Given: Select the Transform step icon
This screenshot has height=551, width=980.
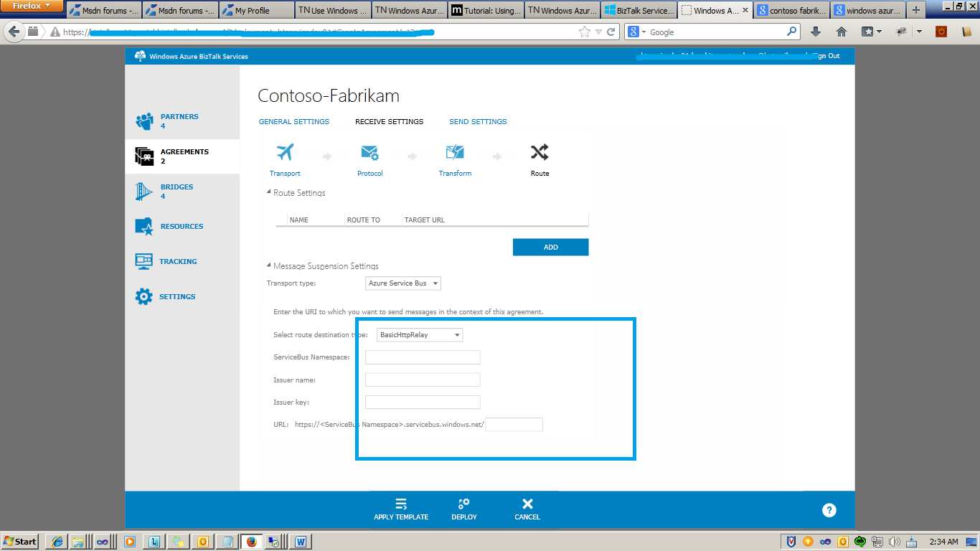Looking at the screenshot, I should point(455,152).
